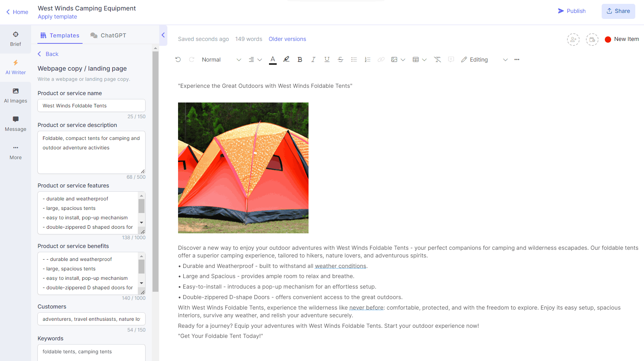The image size is (644, 361).
Task: Click the templates panel scrollbar
Action: coord(155,171)
